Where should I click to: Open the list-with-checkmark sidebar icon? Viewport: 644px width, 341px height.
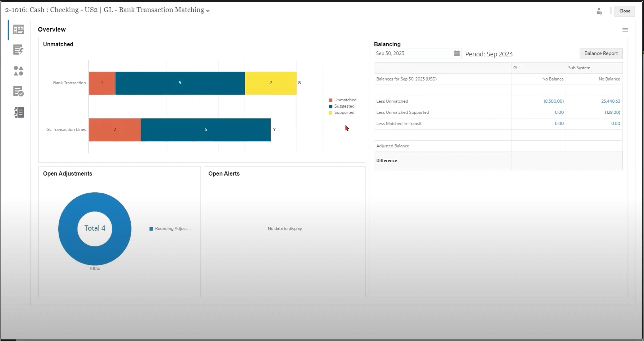point(18,92)
